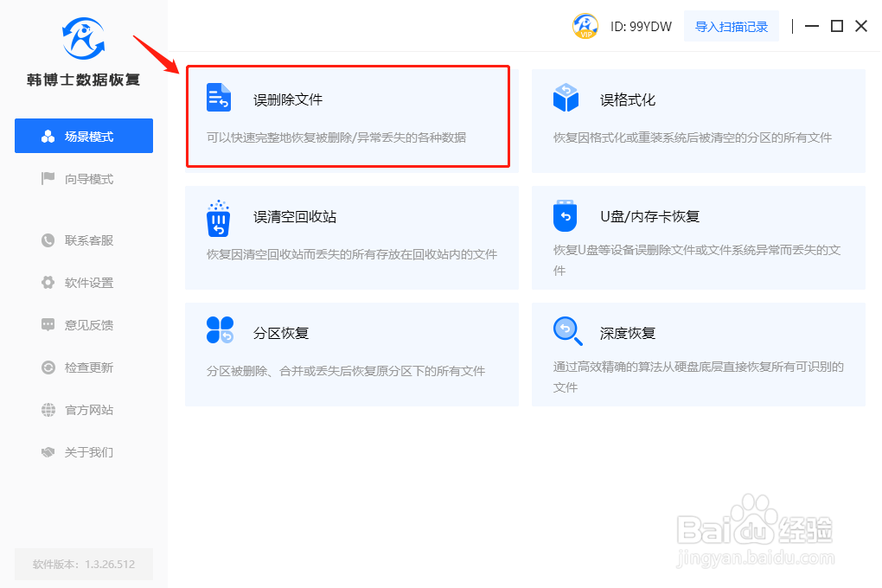Click the 误清空回收站 trash bin icon
Screen dimensions: 882x588
point(218,218)
